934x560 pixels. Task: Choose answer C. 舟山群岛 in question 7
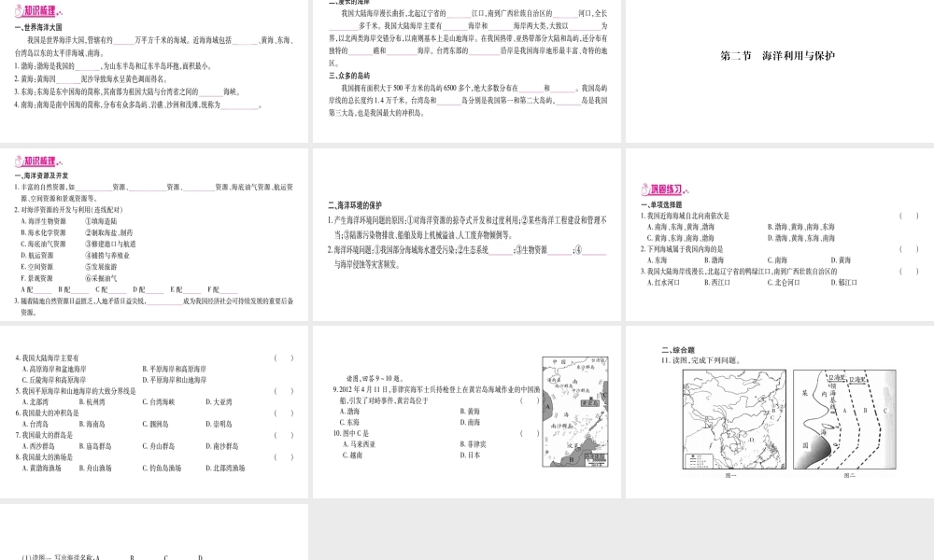tap(159, 446)
